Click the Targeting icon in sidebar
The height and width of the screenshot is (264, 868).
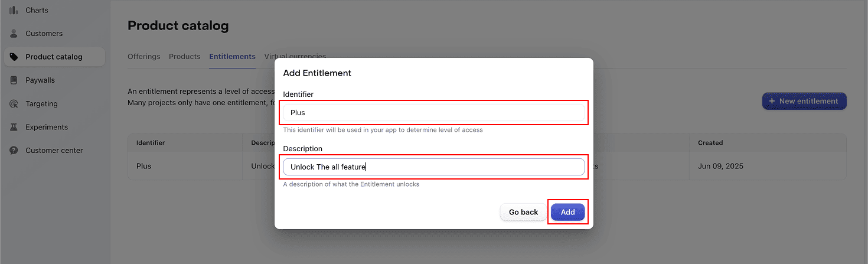tap(14, 104)
